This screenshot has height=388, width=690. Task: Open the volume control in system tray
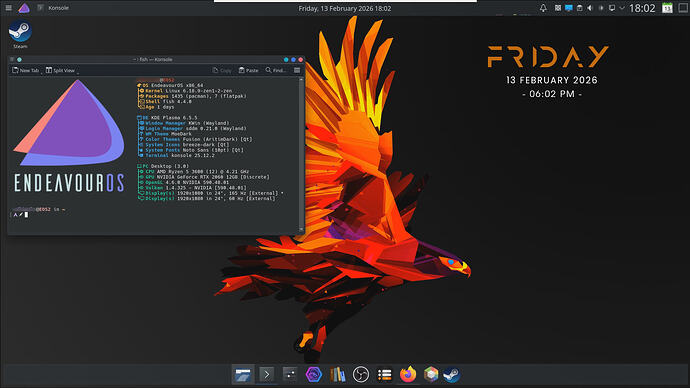pos(590,8)
